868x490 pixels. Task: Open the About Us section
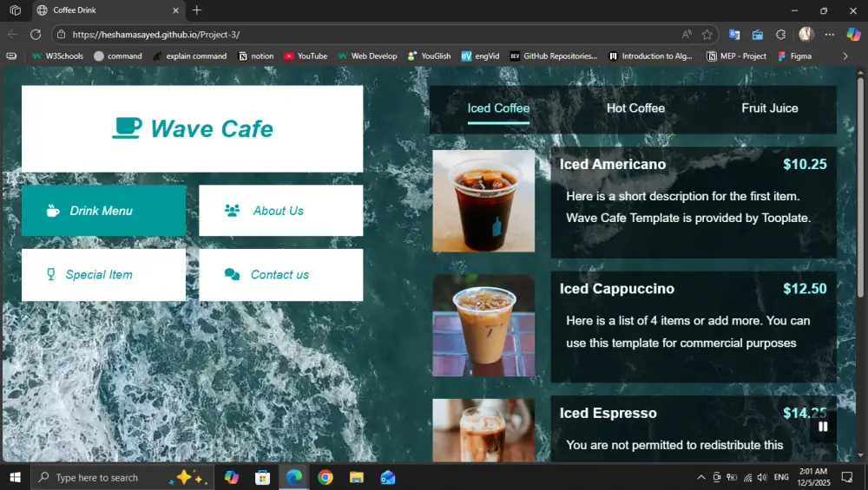tap(280, 211)
